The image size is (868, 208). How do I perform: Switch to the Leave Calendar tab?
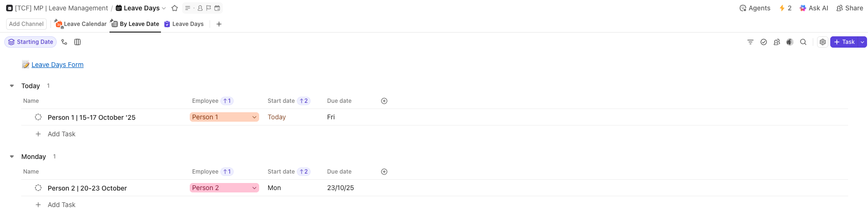(81, 24)
